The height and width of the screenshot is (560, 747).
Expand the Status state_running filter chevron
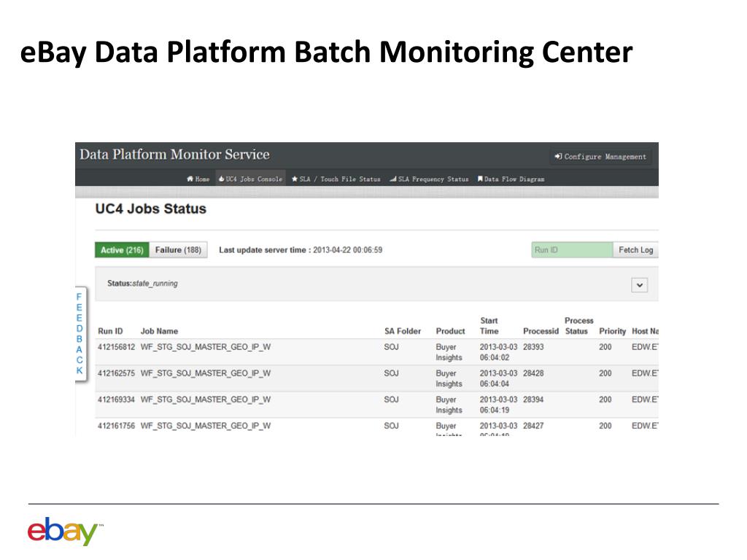pyautogui.click(x=639, y=286)
